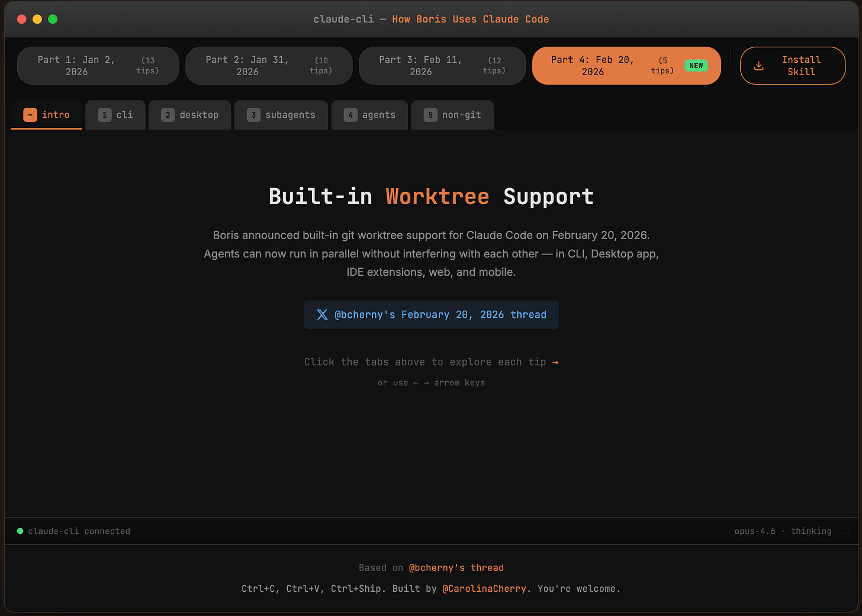Click the Install Skill button
Image resolution: width=862 pixels, height=616 pixels.
[793, 66]
